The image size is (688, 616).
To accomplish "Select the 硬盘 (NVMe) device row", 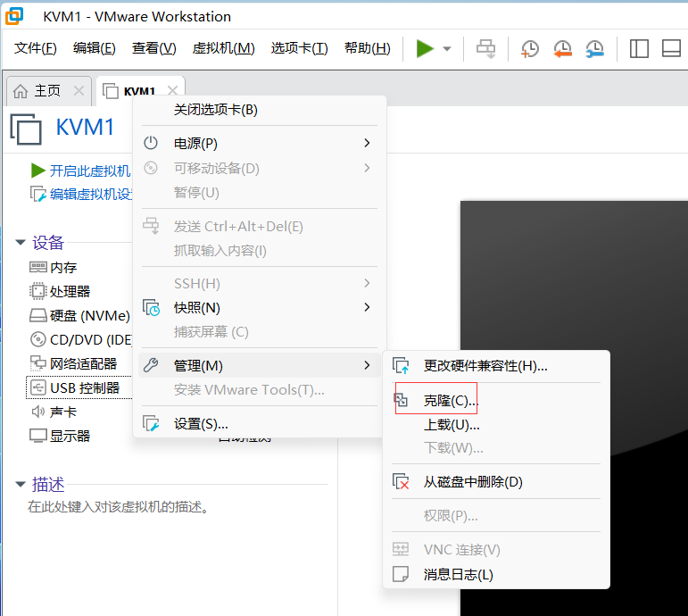I will point(79,315).
